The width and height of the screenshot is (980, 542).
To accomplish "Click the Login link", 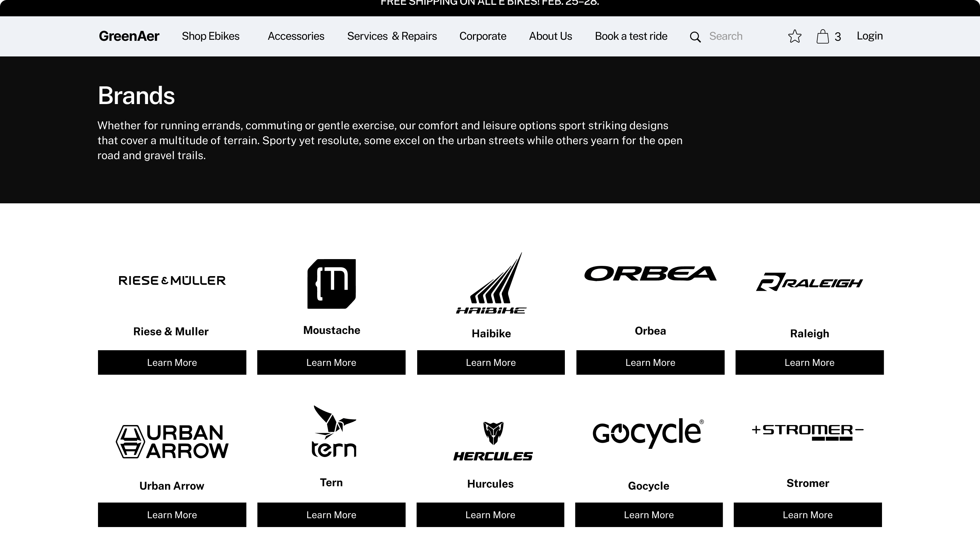I will (869, 36).
